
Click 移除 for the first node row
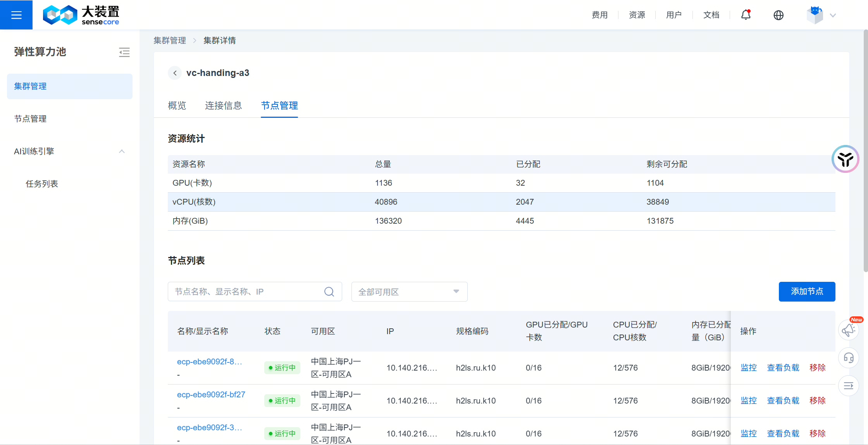pos(817,367)
